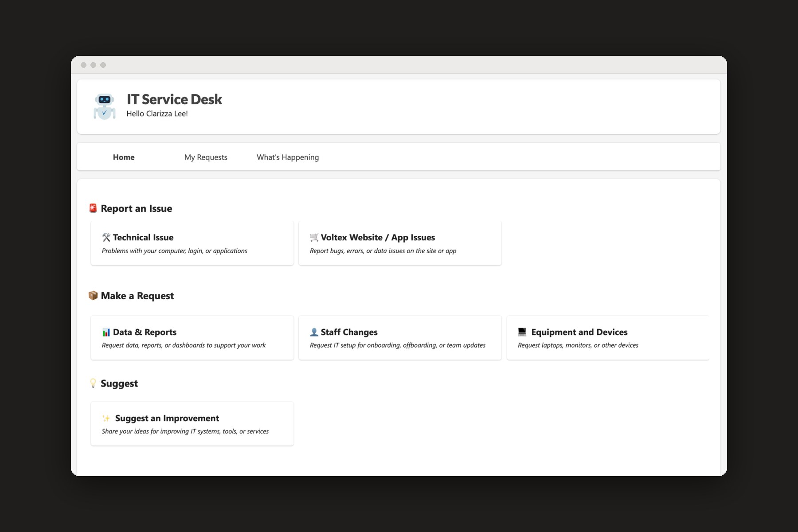This screenshot has height=532, width=798.
Task: Click the Report an Issue heading
Action: click(x=136, y=208)
